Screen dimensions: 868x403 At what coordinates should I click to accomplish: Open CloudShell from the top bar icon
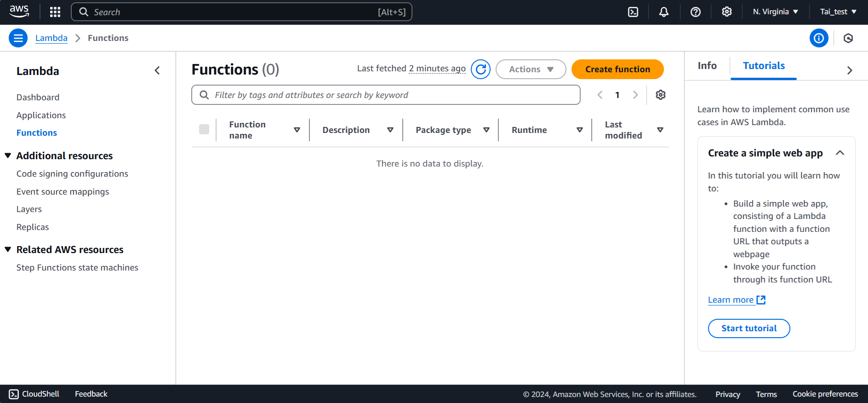point(633,12)
